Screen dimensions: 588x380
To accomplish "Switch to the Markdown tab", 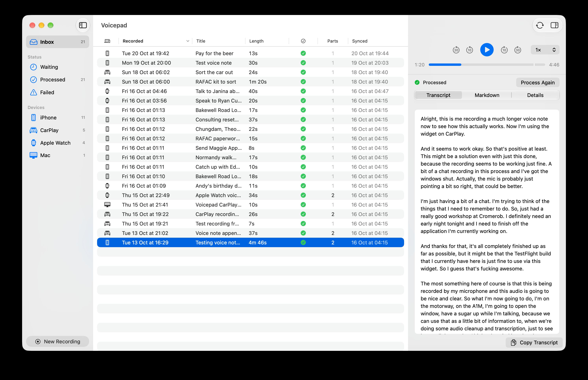I will coord(487,95).
